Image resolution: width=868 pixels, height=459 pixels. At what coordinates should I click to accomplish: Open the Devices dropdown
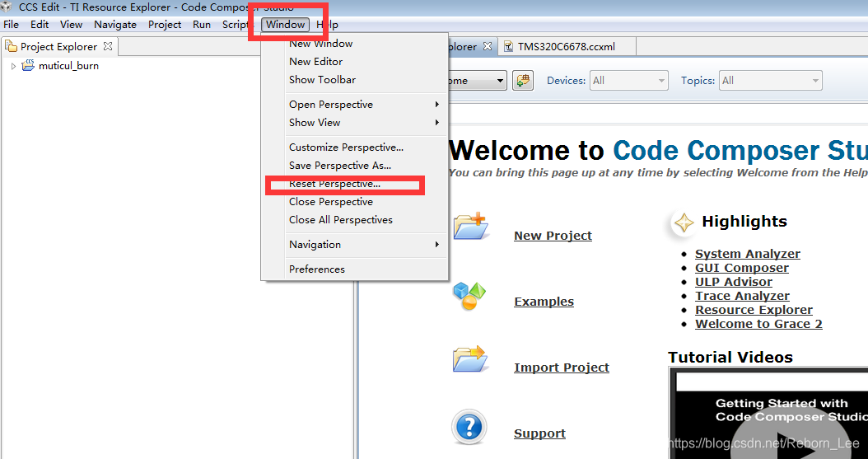point(629,81)
